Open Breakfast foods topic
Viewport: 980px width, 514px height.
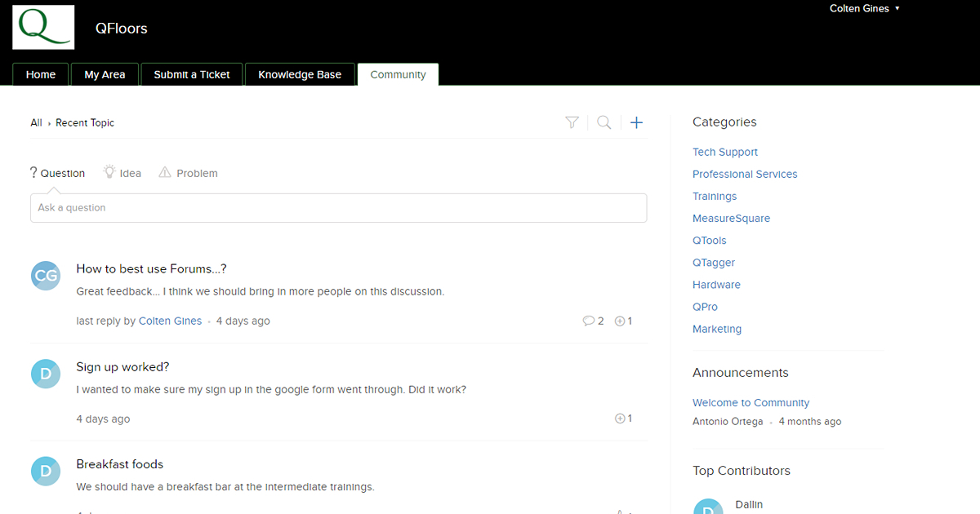point(119,464)
